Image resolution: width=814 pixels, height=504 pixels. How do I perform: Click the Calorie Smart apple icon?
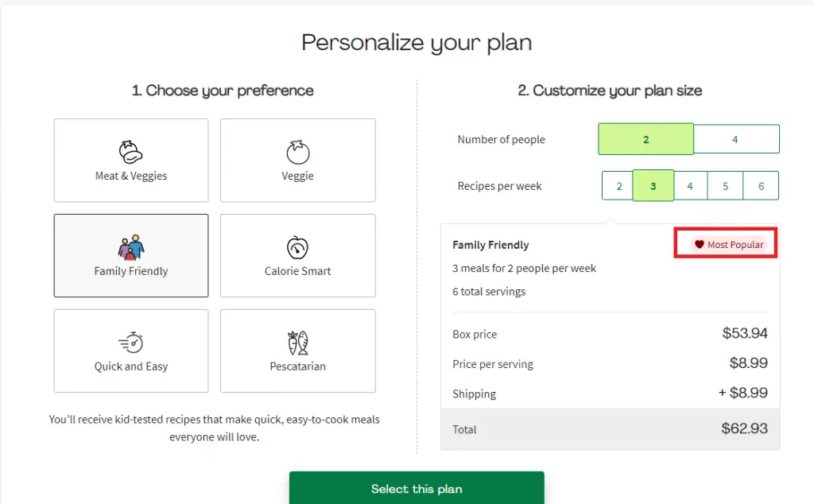tap(297, 247)
